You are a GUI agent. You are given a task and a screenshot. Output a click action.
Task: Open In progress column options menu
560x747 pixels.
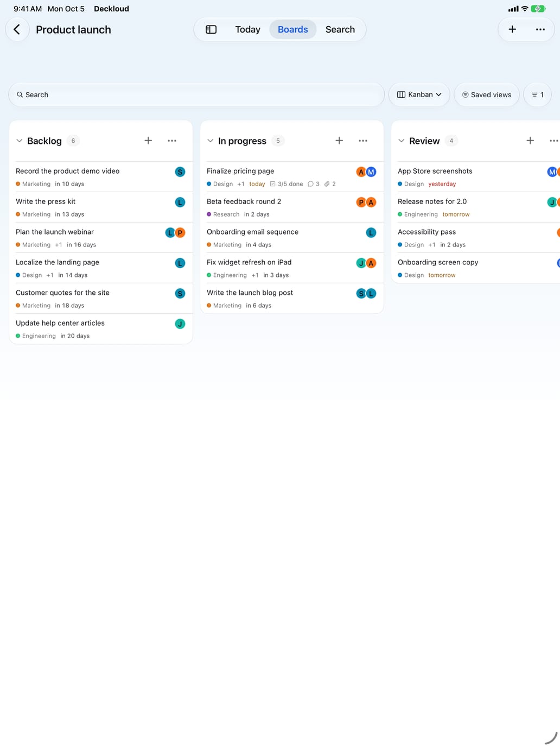point(363,141)
